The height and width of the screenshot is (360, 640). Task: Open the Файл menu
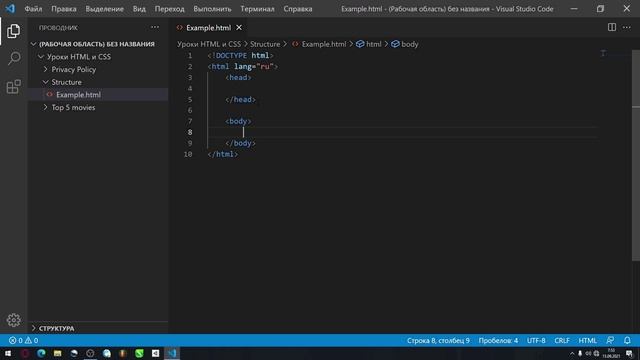(33, 9)
